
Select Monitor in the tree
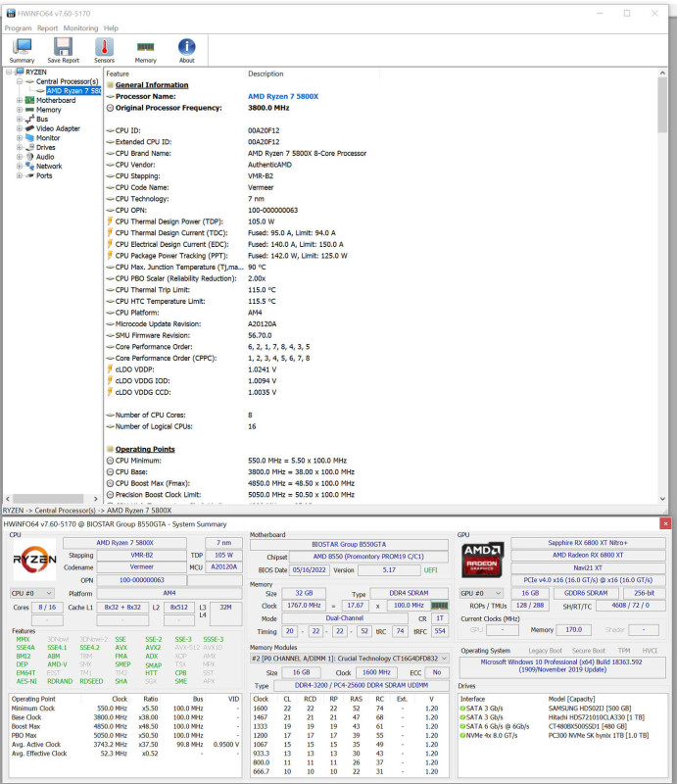(x=48, y=138)
